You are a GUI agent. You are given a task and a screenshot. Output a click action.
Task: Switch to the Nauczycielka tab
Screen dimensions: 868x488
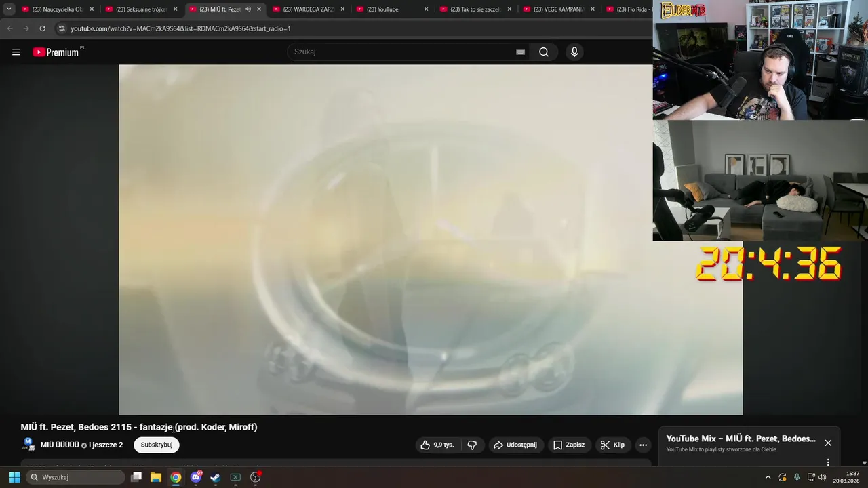(58, 9)
